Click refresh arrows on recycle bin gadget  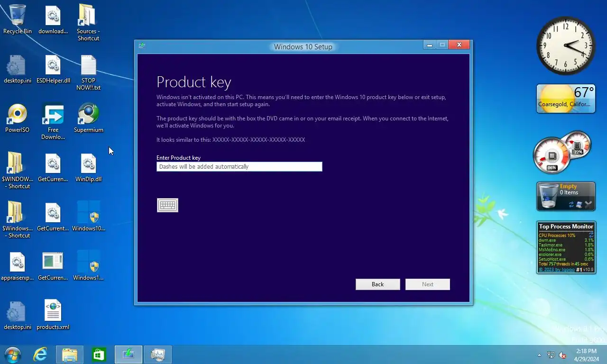(571, 204)
